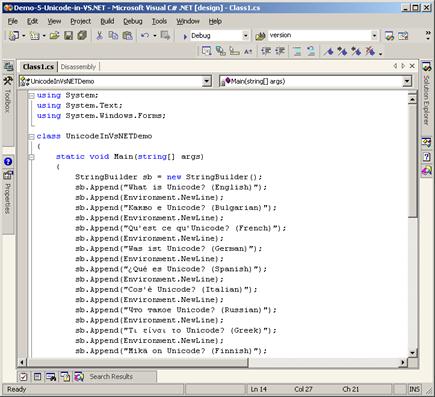Save the file with the floppy icon
The width and height of the screenshot is (435, 397).
click(68, 35)
